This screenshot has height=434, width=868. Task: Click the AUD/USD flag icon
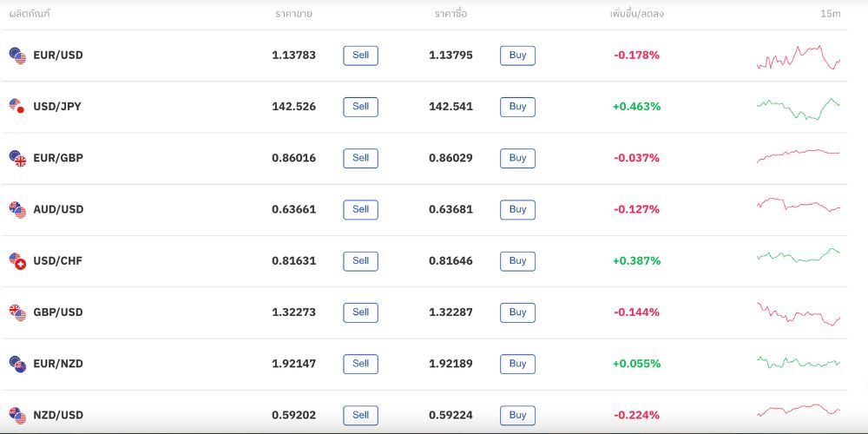pos(17,209)
